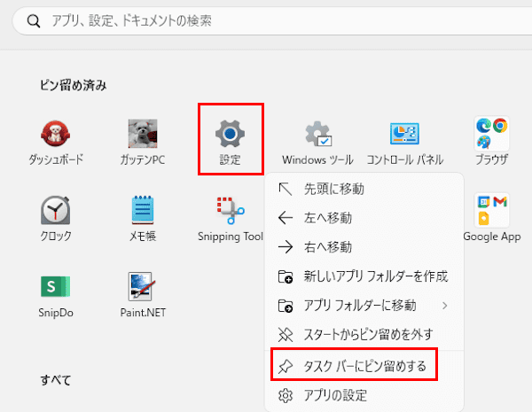Open the Google App folder
Screen dimensions: 532x412
[491, 217]
